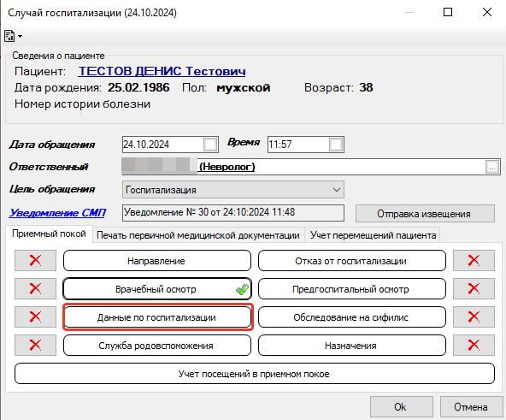
Task: Open the report document toolbar icon
Action: pyautogui.click(x=9, y=36)
